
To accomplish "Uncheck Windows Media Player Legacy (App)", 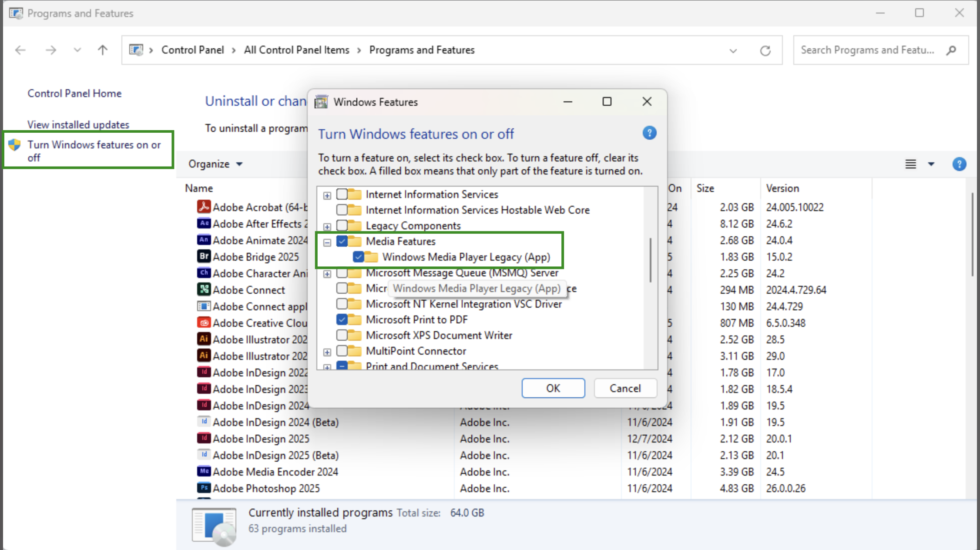I will click(x=359, y=257).
